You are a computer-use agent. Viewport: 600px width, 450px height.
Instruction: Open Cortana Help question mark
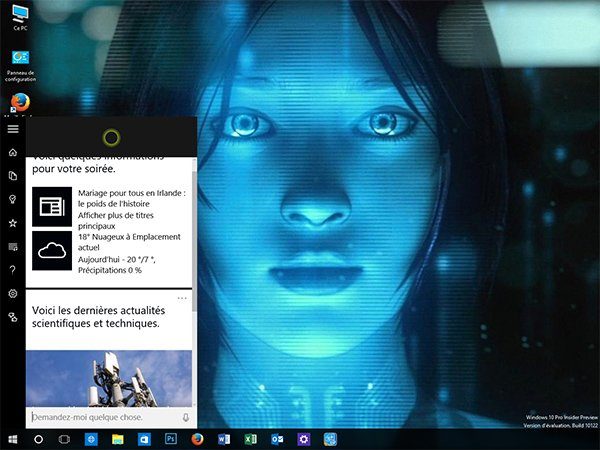point(13,270)
